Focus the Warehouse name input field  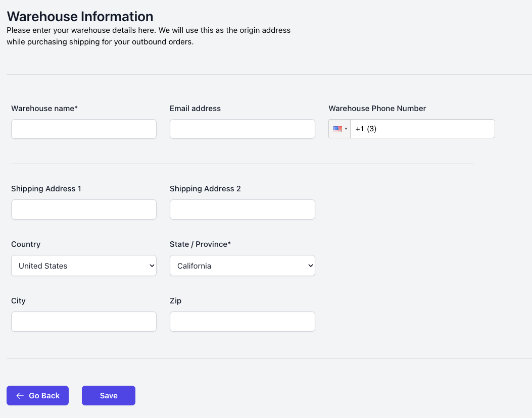[84, 129]
